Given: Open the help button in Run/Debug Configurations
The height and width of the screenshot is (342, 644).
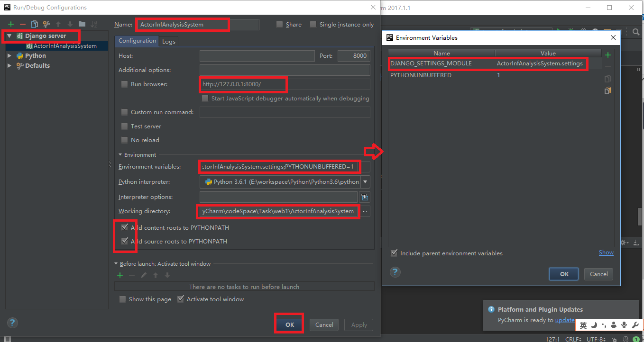Looking at the screenshot, I should tap(12, 323).
